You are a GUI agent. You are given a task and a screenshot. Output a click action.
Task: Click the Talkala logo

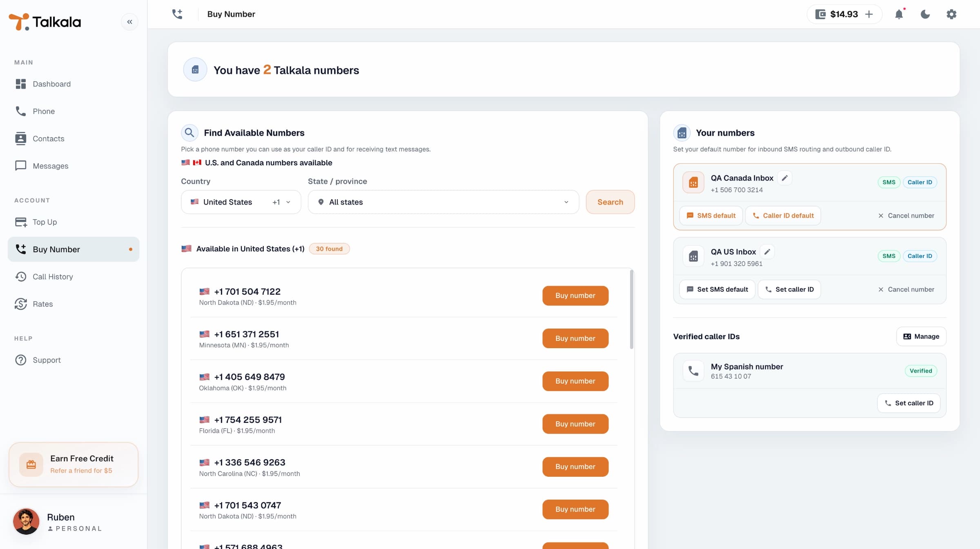pos(45,22)
